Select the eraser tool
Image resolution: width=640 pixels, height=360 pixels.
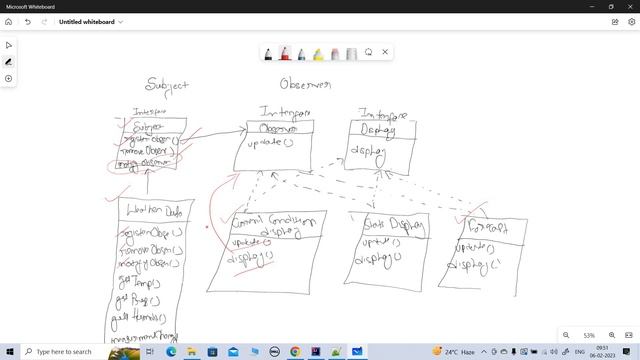335,54
